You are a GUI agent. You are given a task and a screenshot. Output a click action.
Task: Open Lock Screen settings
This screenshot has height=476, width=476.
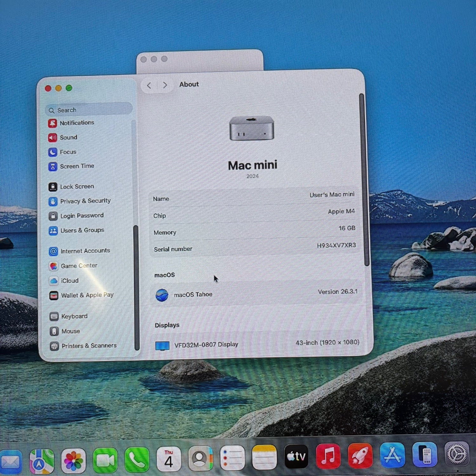[x=71, y=187]
